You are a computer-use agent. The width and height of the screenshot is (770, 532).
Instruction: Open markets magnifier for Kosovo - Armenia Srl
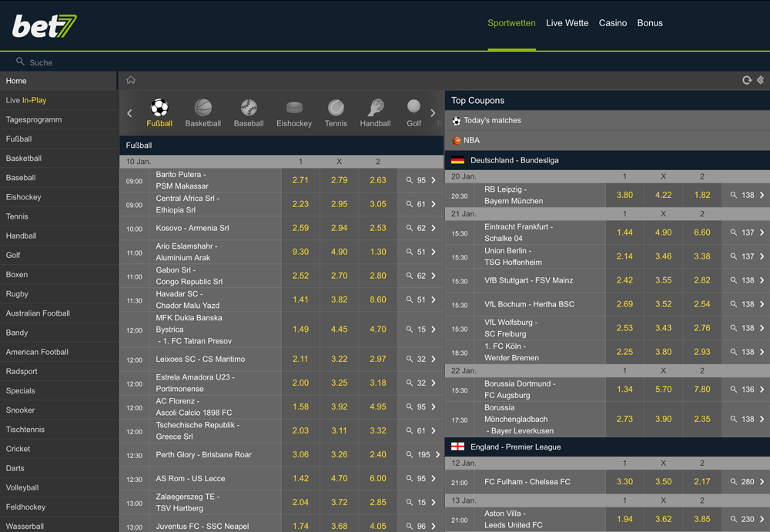(409, 228)
